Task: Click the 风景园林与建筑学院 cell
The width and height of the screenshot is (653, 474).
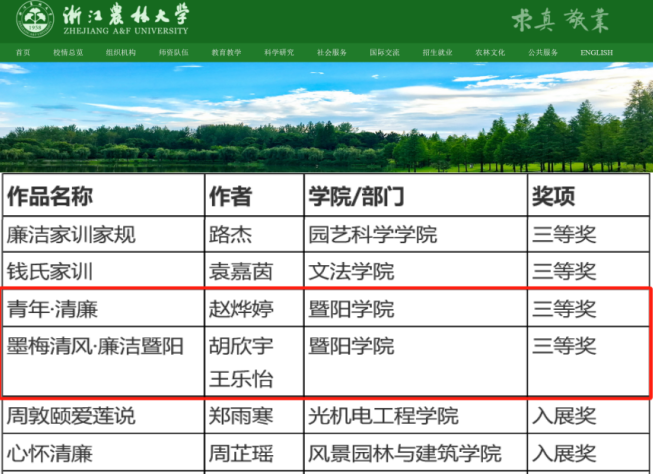Action: coord(404,455)
